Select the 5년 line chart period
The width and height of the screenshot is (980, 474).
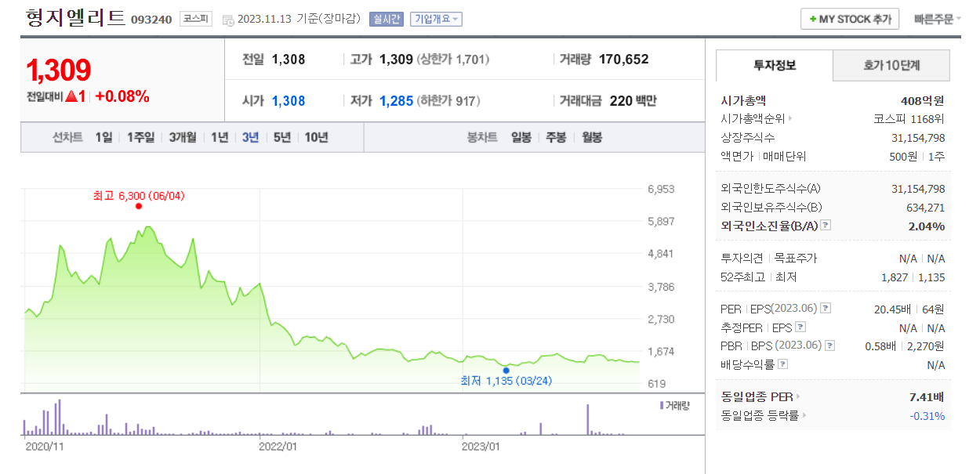coord(282,137)
